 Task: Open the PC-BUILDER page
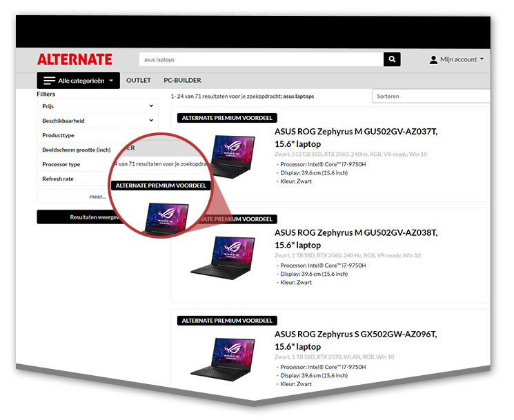click(182, 80)
